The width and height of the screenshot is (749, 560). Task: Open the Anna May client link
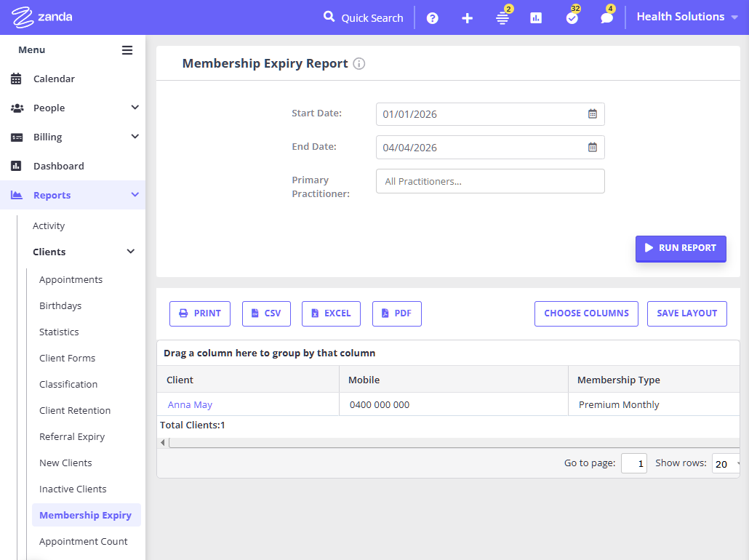pos(190,404)
